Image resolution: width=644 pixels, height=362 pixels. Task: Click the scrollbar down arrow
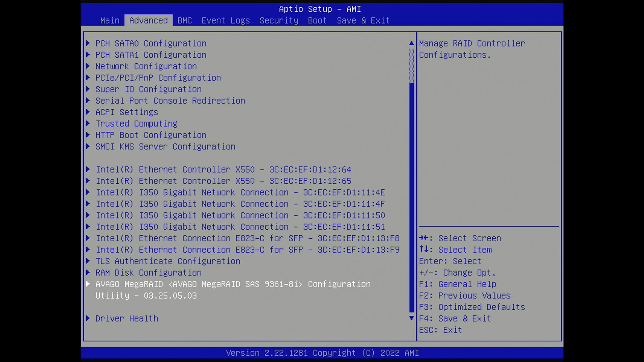coord(412,318)
